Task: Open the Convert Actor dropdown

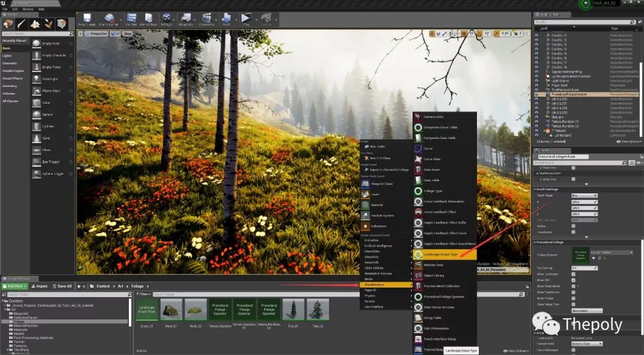Action: click(x=587, y=344)
